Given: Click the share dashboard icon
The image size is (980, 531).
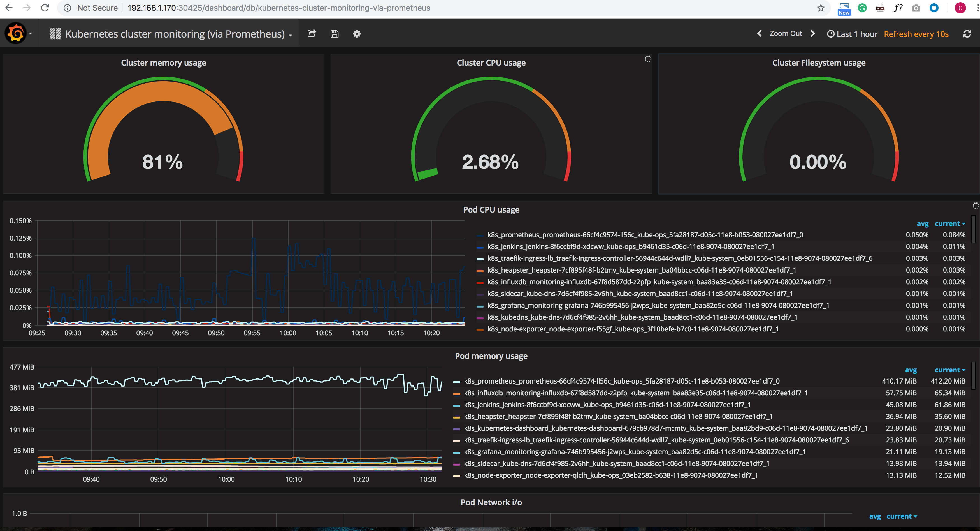Looking at the screenshot, I should [x=312, y=33].
